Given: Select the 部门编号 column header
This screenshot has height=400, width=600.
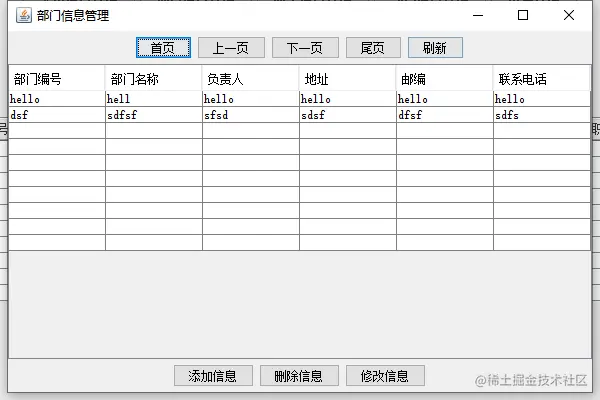Looking at the screenshot, I should (57, 78).
